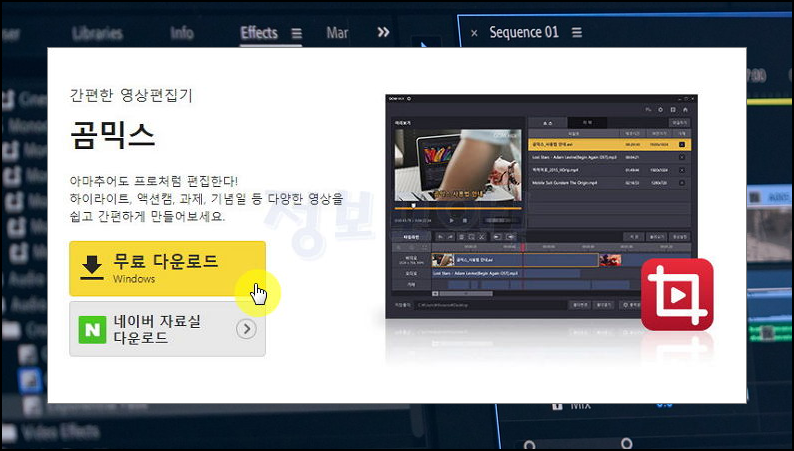Open the Sequence 01 panel hamburger menu
Image resolution: width=794 pixels, height=451 pixels.
point(577,32)
